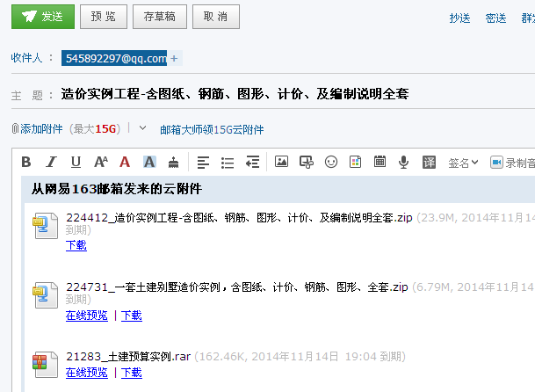535x392 pixels.
Task: Click filename 224412_造价实例工程 zip text
Action: (239, 217)
